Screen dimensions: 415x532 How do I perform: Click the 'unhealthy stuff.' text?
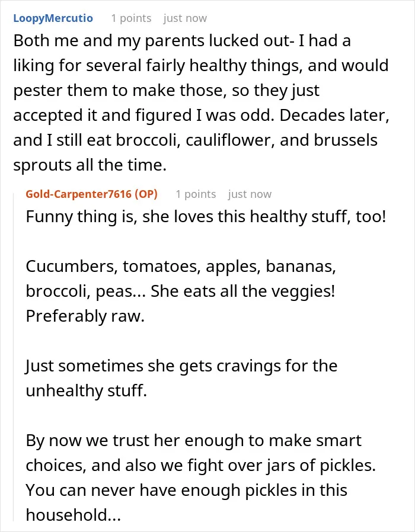[x=86, y=390]
